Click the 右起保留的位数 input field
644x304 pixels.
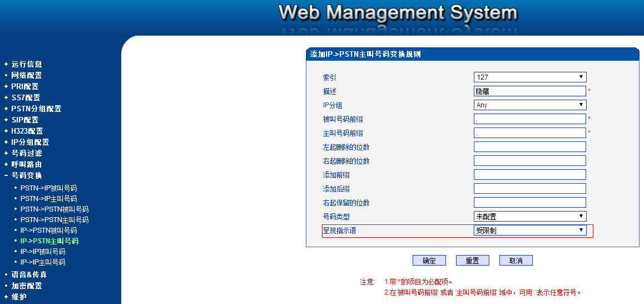529,203
